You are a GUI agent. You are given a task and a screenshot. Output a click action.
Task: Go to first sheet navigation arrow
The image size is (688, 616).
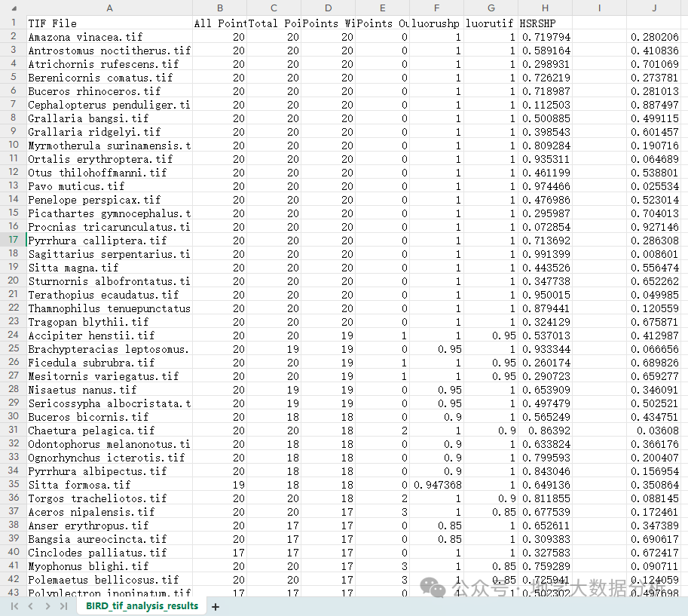coord(14,606)
